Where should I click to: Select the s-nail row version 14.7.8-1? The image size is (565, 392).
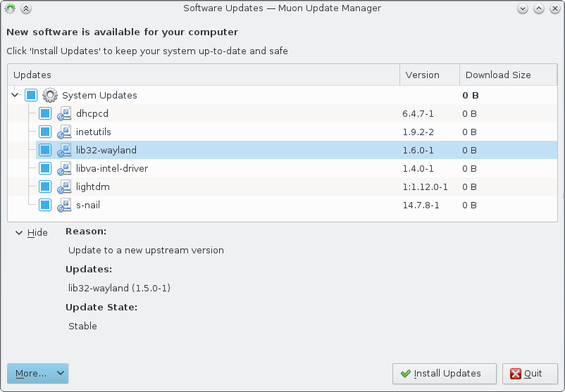(x=421, y=206)
